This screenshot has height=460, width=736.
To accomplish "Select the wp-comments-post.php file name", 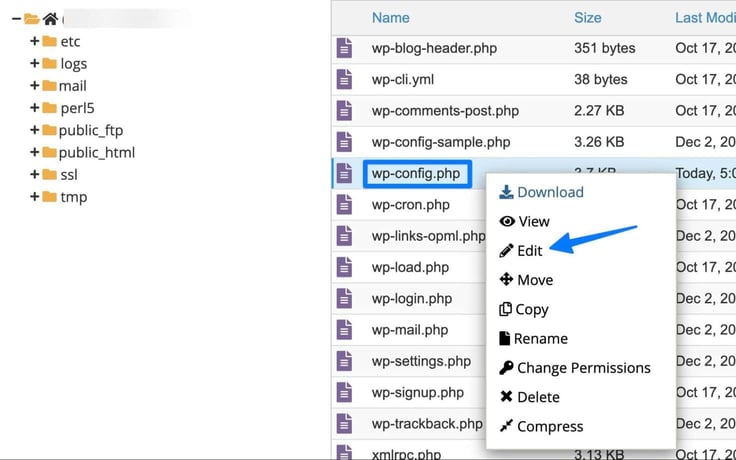I will click(x=445, y=111).
